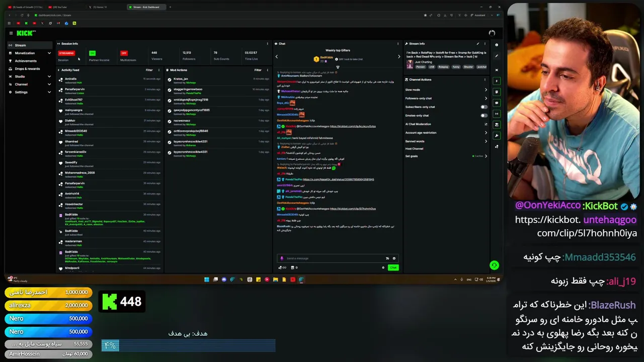Screen dimensions: 644x362
Task: Expand the Studio sidebar section
Action: pyautogui.click(x=29, y=76)
